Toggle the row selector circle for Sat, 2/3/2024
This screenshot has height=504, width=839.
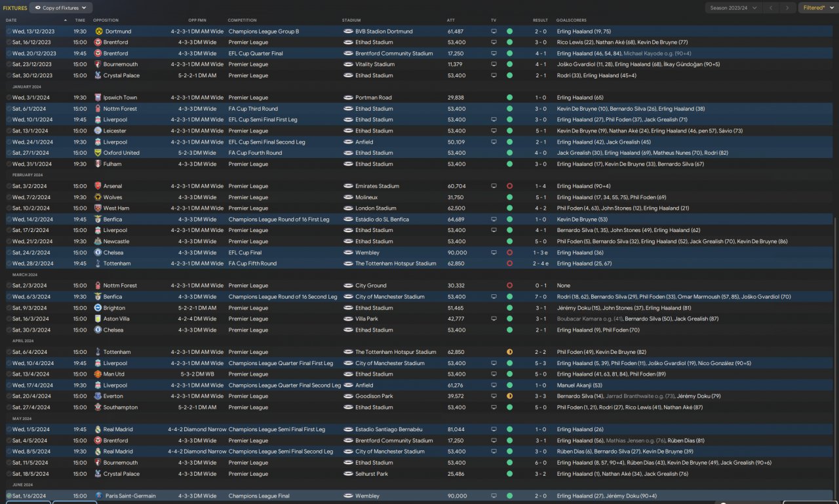(x=9, y=286)
